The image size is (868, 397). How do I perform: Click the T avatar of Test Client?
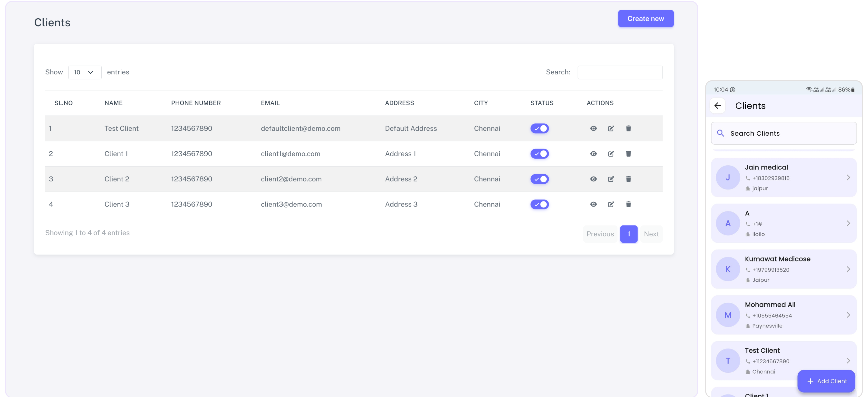tap(728, 361)
